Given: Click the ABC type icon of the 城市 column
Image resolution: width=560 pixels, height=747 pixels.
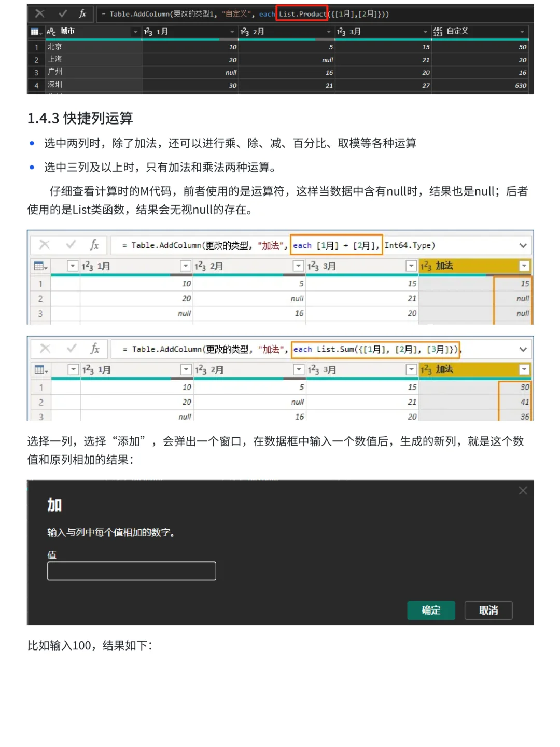Looking at the screenshot, I should click(51, 32).
